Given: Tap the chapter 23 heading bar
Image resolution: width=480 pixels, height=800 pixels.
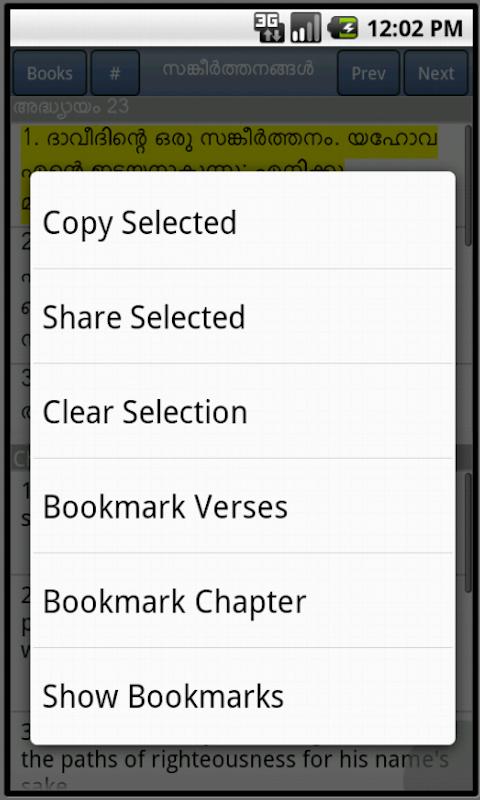Looking at the screenshot, I should click(x=240, y=107).
